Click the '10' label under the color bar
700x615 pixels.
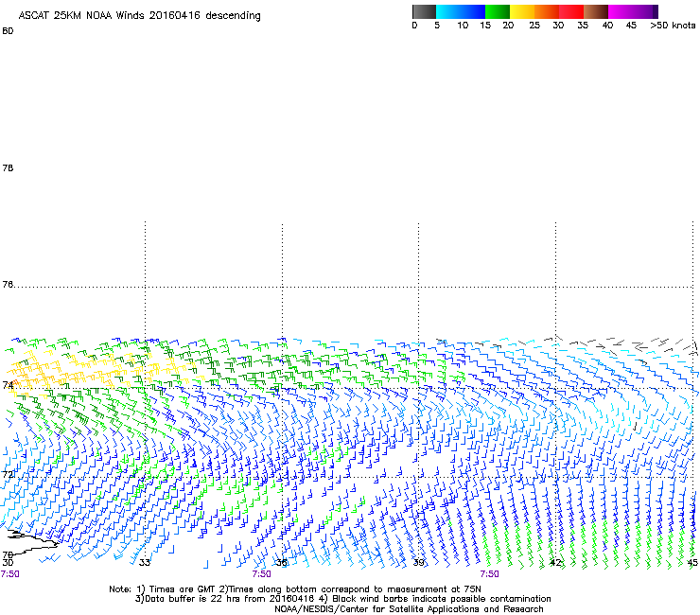pyautogui.click(x=463, y=26)
